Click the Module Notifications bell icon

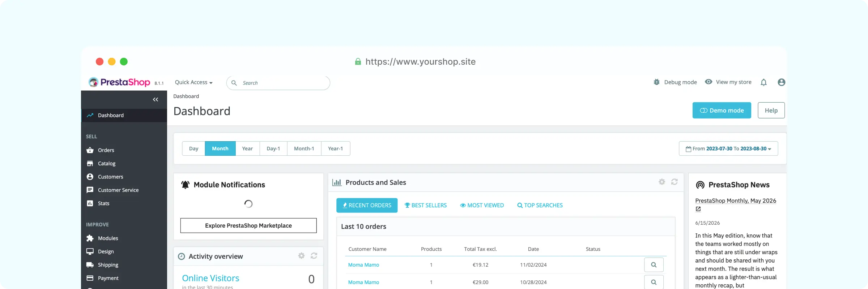185,185
